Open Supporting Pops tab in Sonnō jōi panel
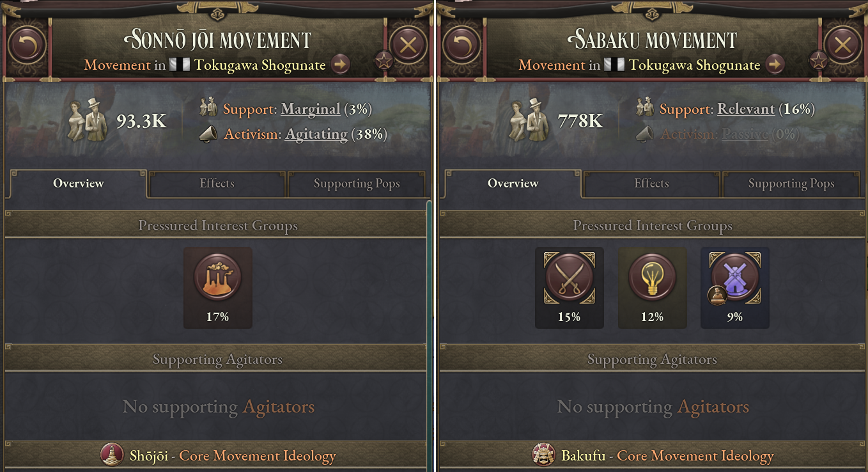This screenshot has width=868, height=472. pyautogui.click(x=357, y=184)
